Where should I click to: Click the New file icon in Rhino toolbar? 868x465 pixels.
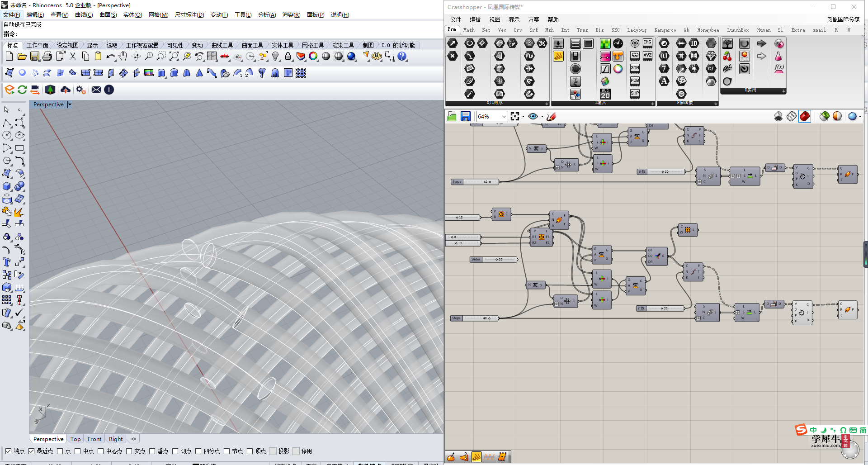(x=9, y=56)
